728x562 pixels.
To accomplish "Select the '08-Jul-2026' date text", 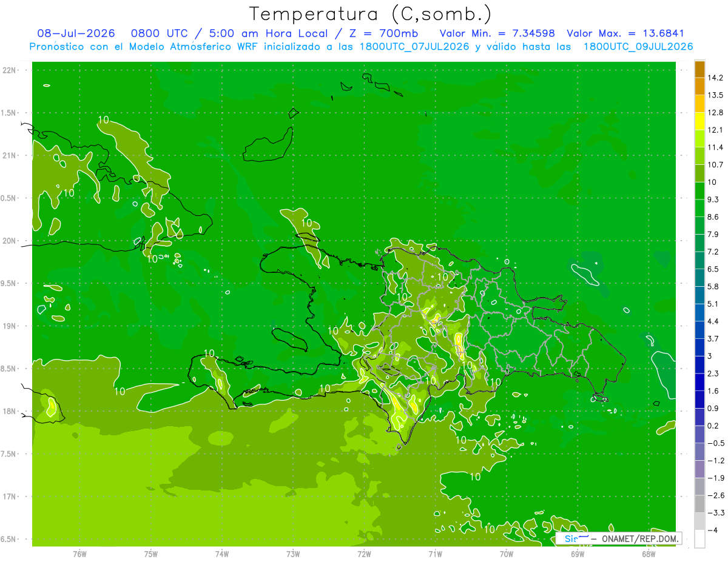I will 76,33.
